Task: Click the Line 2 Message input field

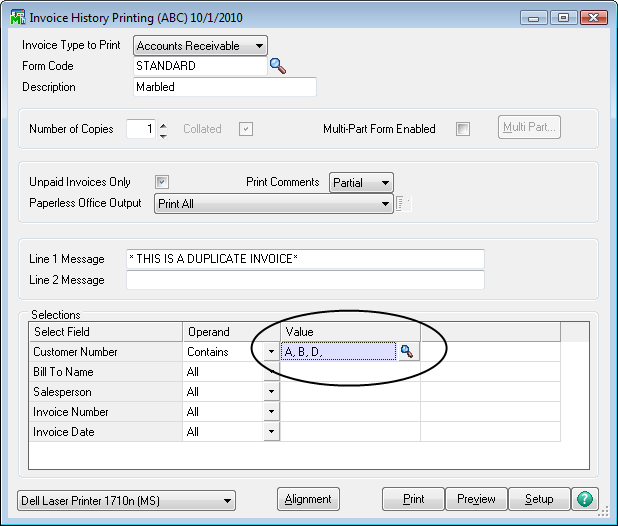Action: click(x=305, y=280)
